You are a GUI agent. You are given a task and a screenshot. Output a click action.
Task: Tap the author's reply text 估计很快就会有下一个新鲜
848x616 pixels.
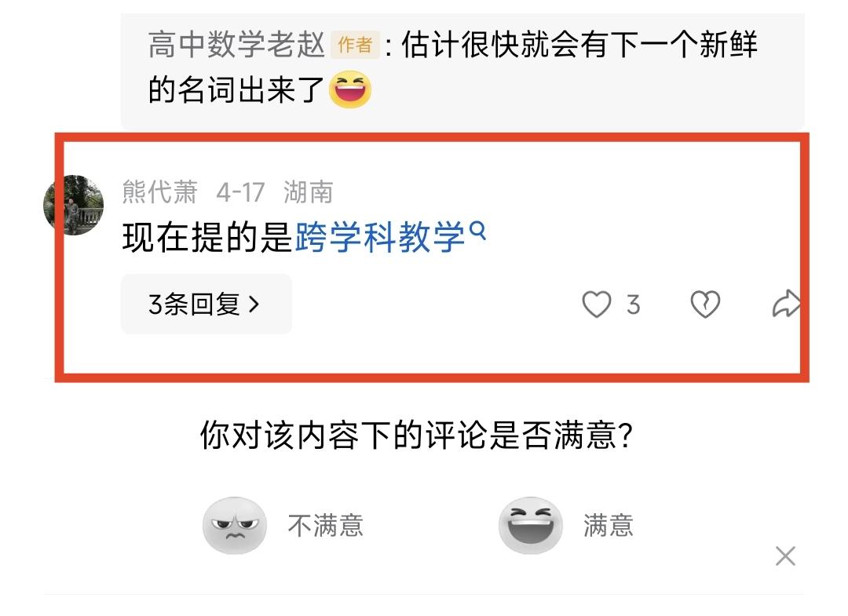pyautogui.click(x=579, y=44)
